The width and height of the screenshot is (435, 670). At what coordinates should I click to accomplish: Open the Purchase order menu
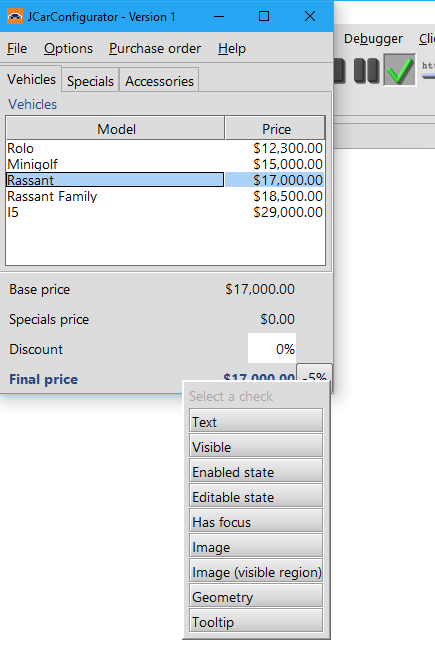click(x=155, y=49)
